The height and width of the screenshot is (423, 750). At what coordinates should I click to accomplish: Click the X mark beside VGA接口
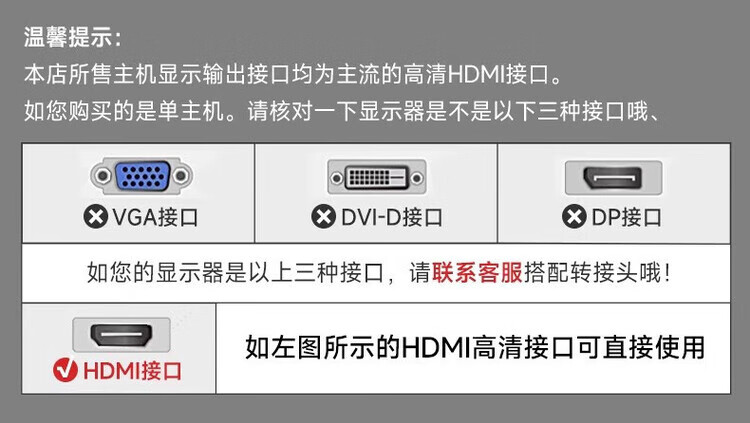coord(96,217)
